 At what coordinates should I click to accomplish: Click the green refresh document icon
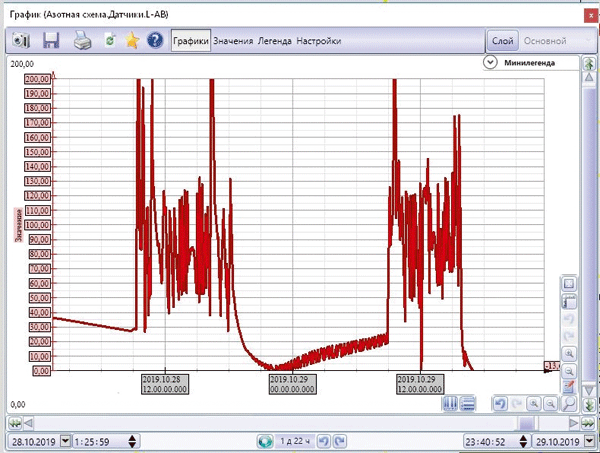(110, 40)
